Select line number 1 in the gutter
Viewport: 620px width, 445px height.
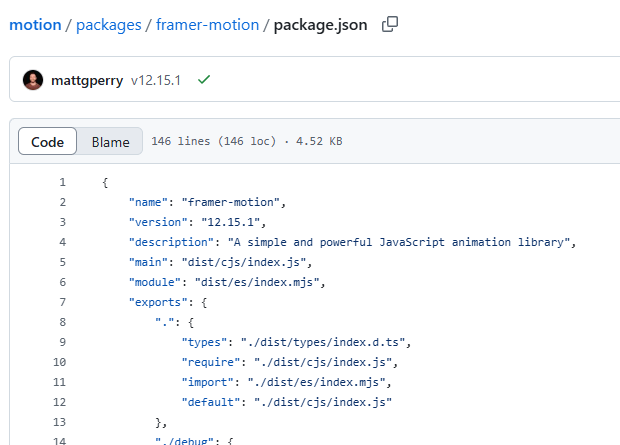coord(62,182)
